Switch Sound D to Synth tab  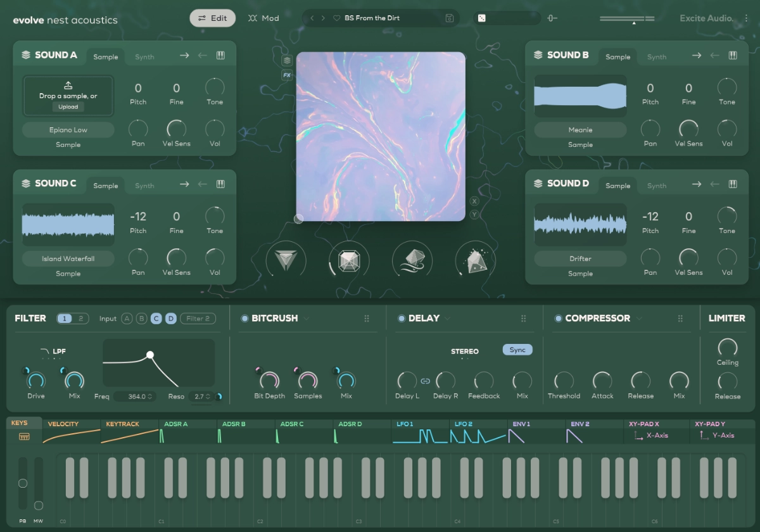pyautogui.click(x=657, y=186)
